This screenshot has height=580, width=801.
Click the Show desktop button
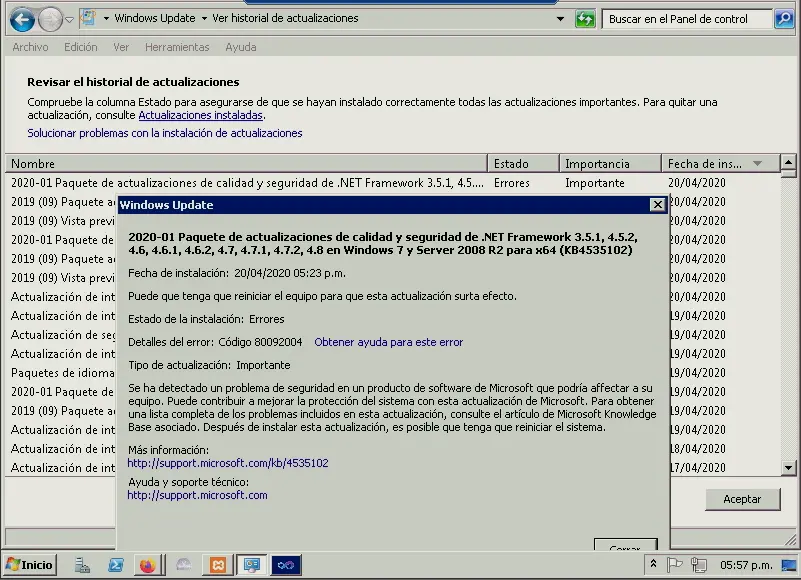click(x=790, y=564)
